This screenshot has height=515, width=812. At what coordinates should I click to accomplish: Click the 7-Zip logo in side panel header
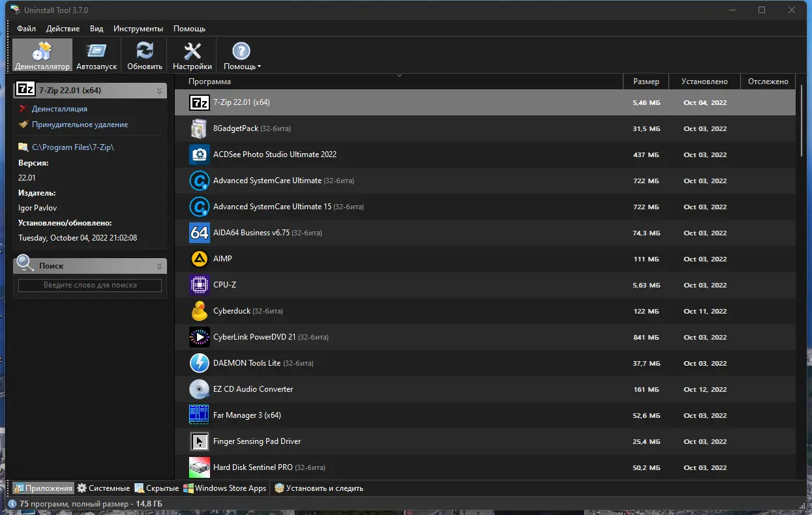tap(25, 91)
